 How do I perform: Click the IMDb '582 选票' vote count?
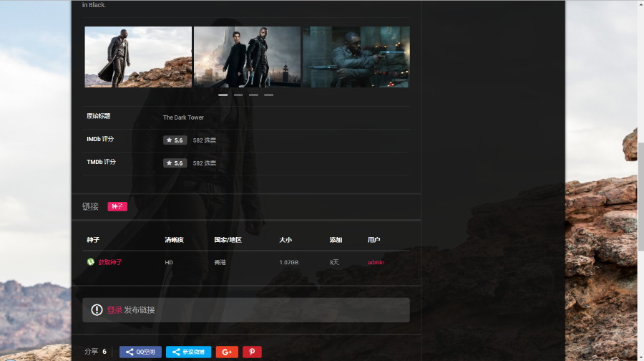pos(204,140)
